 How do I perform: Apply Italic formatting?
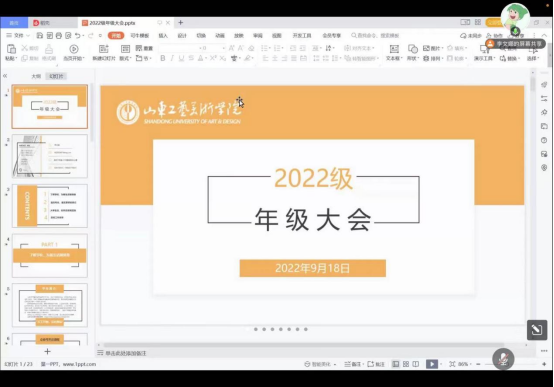172,58
